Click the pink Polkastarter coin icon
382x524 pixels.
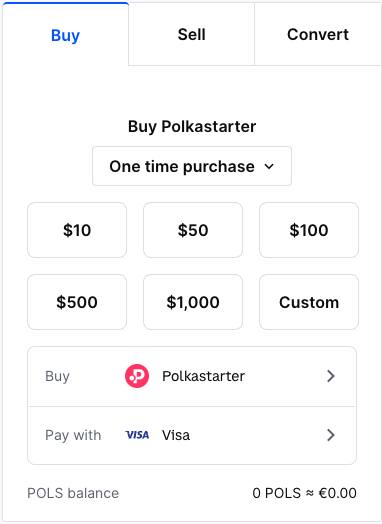137,376
